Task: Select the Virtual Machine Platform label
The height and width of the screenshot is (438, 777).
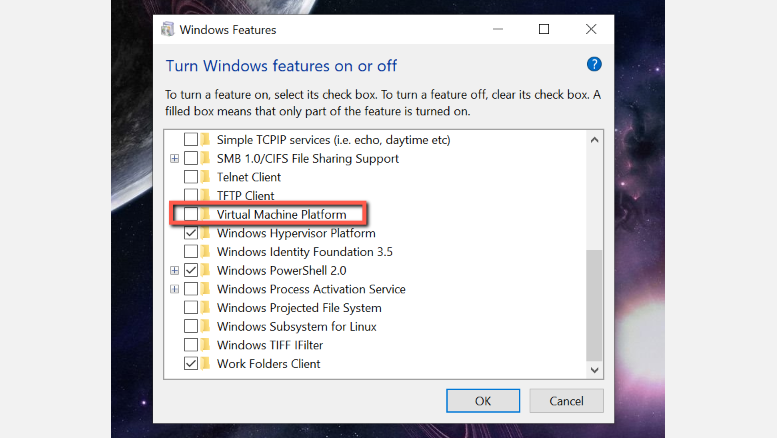Action: click(281, 215)
